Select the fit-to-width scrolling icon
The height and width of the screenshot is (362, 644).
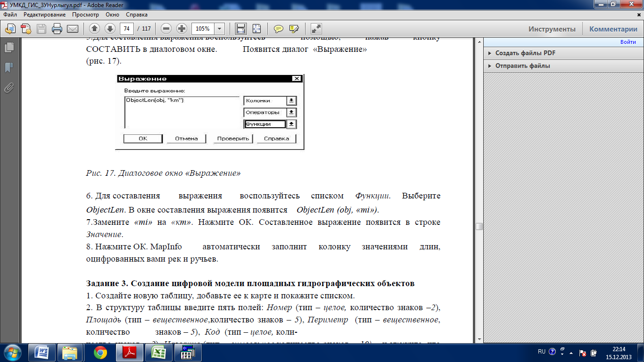click(x=241, y=28)
